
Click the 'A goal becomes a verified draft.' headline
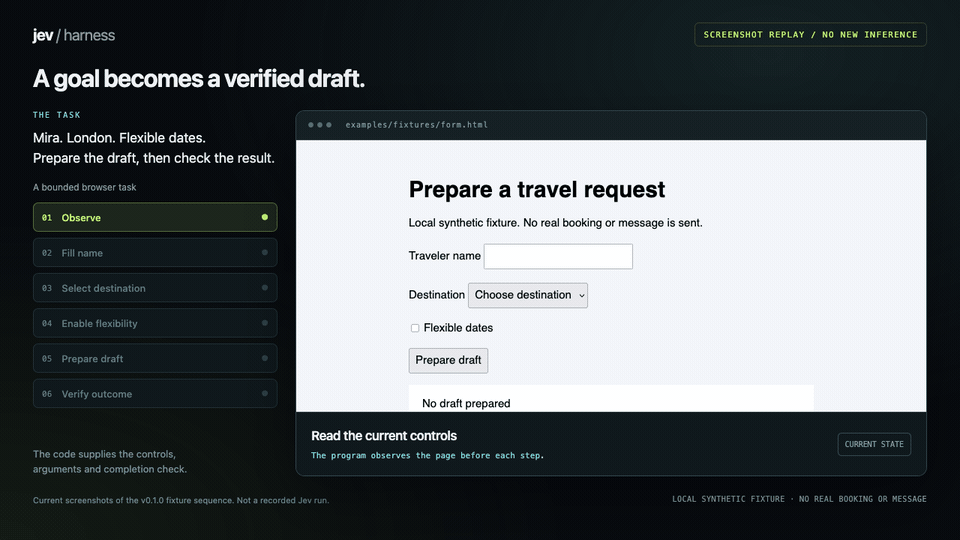coord(198,78)
